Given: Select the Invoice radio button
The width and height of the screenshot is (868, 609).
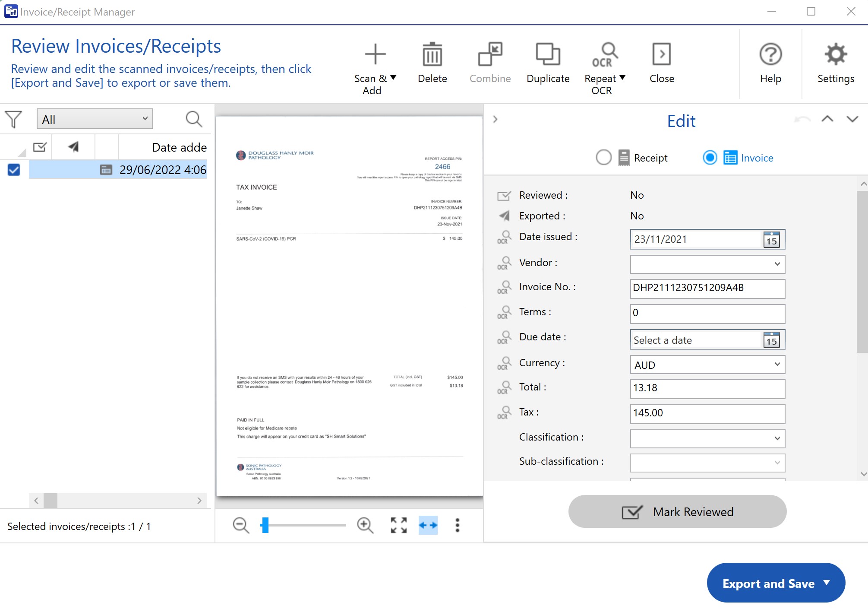Looking at the screenshot, I should click(710, 158).
